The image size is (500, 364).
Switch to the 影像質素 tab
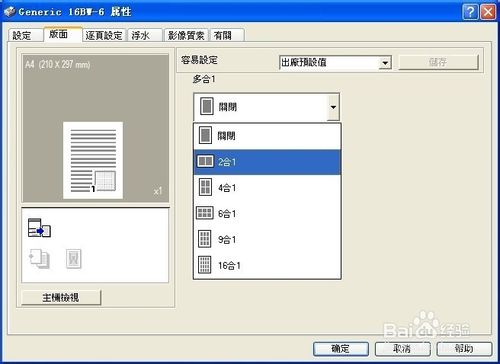pos(186,35)
